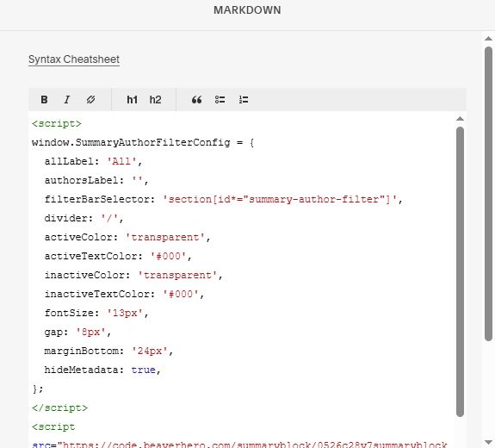Image resolution: width=495 pixels, height=448 pixels.
Task: Click the activeColor 'transparent' value
Action: 165,237
